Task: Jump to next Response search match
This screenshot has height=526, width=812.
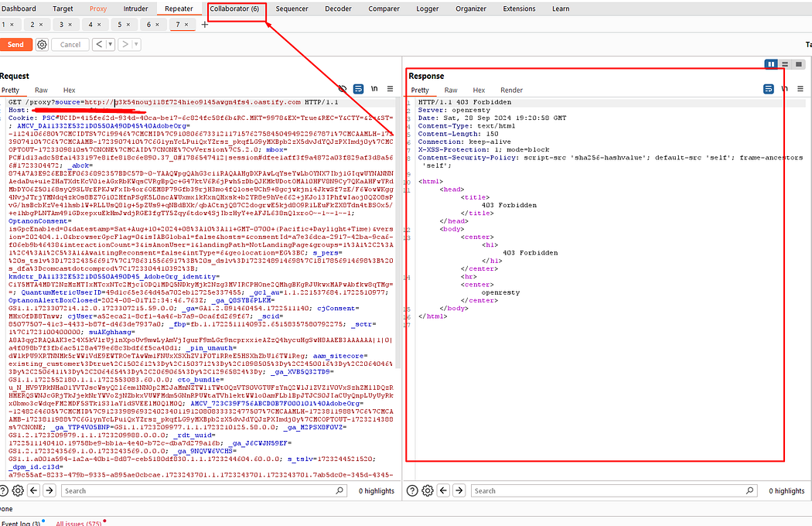Action: click(459, 490)
